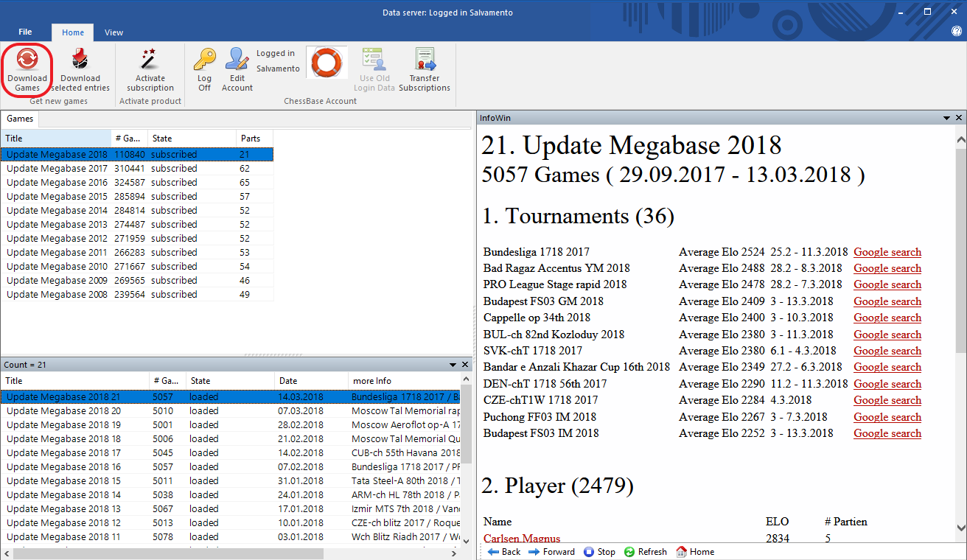Click Transfer Subscriptions icon

click(x=425, y=70)
